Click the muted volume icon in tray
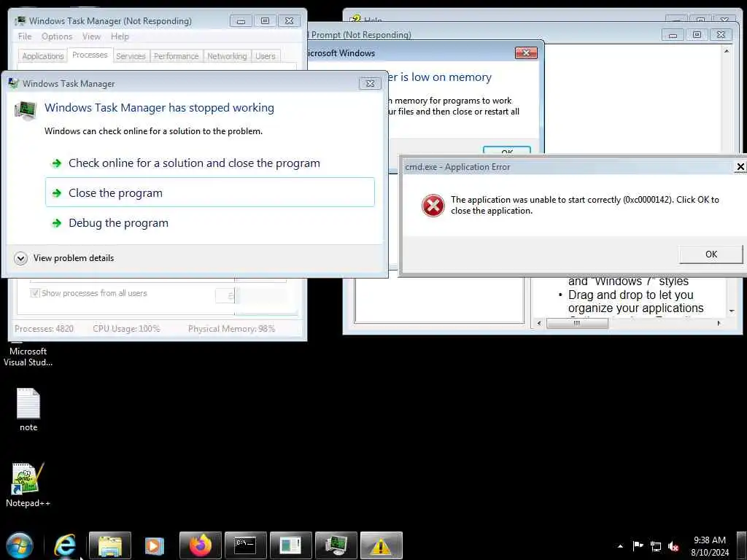The image size is (747, 560). [673, 547]
